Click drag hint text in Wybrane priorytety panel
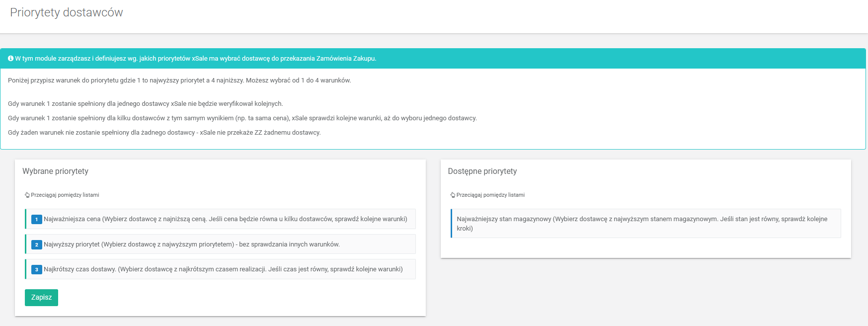The height and width of the screenshot is (326, 868). 65,195
